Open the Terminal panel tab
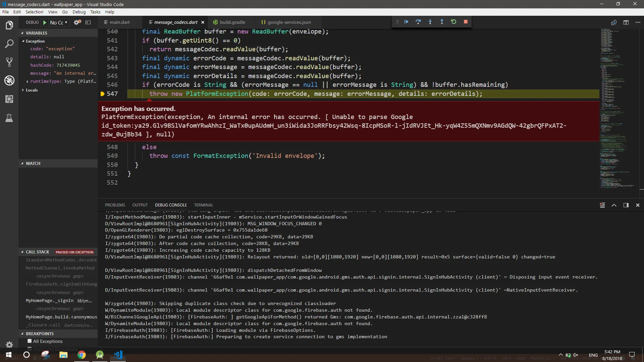Image resolution: width=644 pixels, height=362 pixels. pos(203,205)
